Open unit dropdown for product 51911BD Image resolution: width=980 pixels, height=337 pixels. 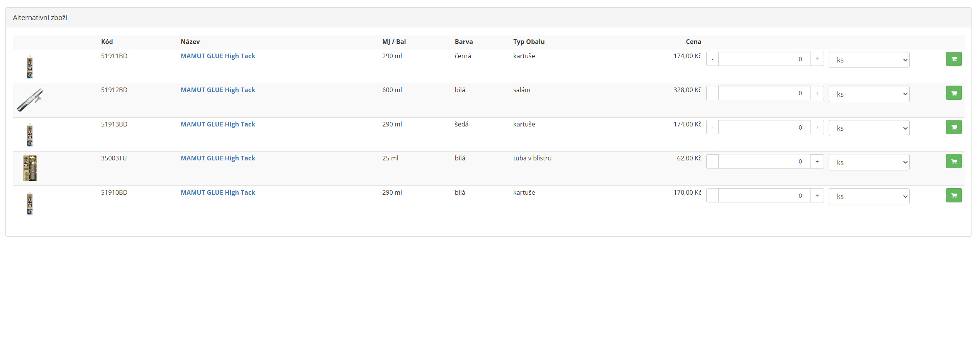(869, 60)
